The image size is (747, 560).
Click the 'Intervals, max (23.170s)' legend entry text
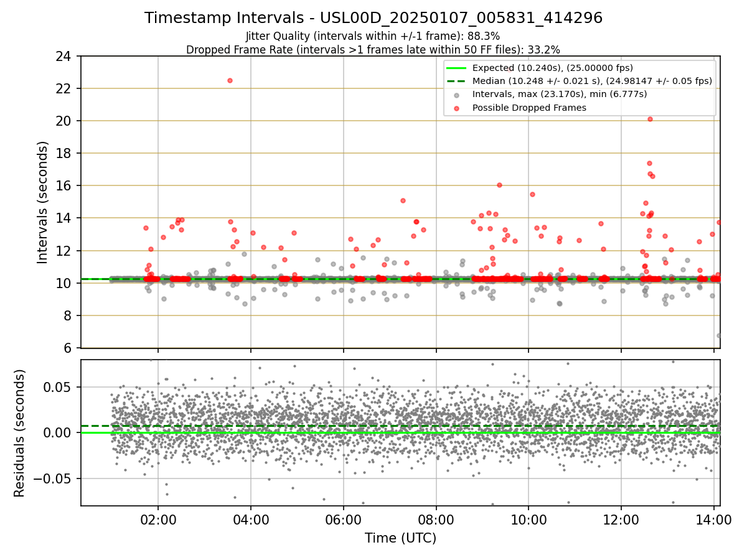(560, 94)
